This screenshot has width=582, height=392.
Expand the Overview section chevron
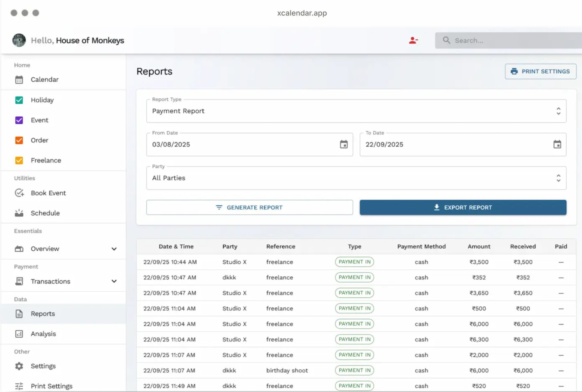(x=114, y=249)
